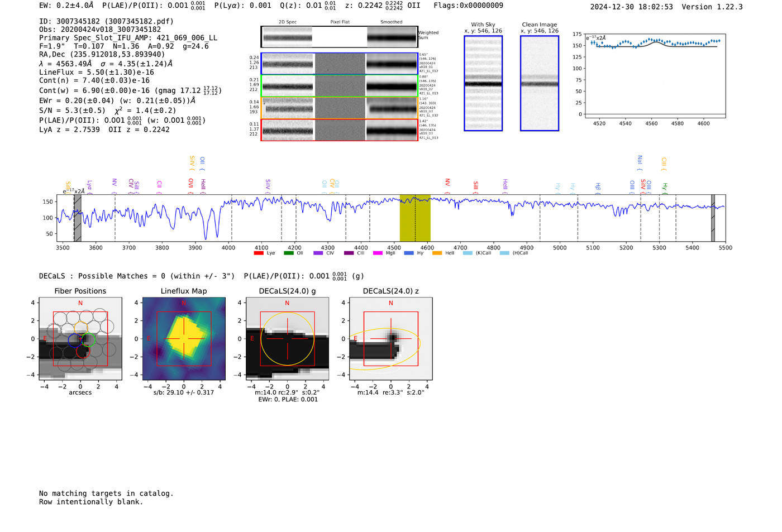The height and width of the screenshot is (532, 782).
Task: Click the Smoothed column header
Action: 392,22
